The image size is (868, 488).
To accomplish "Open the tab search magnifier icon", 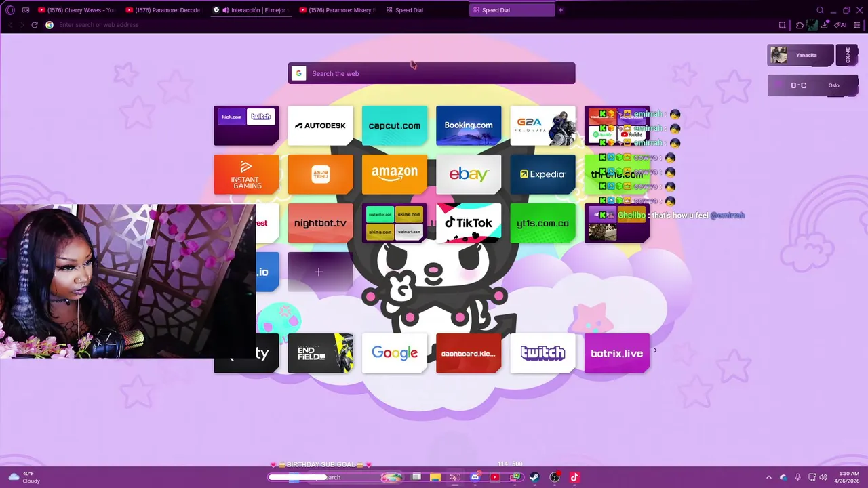I will coord(820,10).
